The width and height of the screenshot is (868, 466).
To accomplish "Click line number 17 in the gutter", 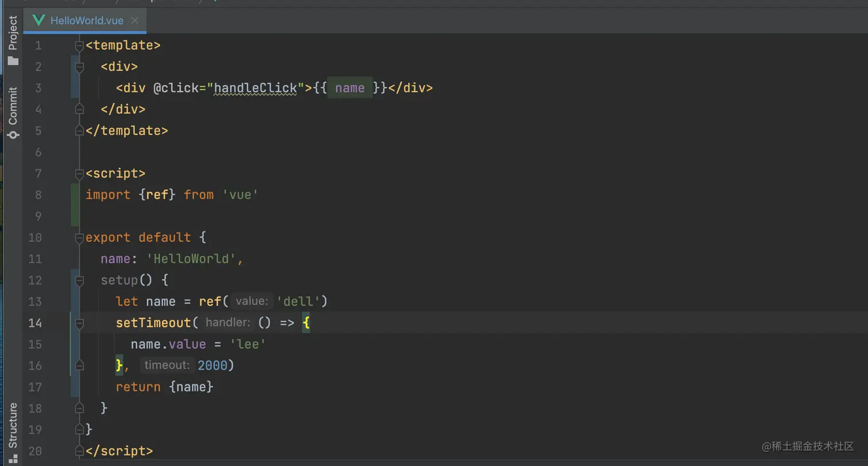I will [35, 387].
